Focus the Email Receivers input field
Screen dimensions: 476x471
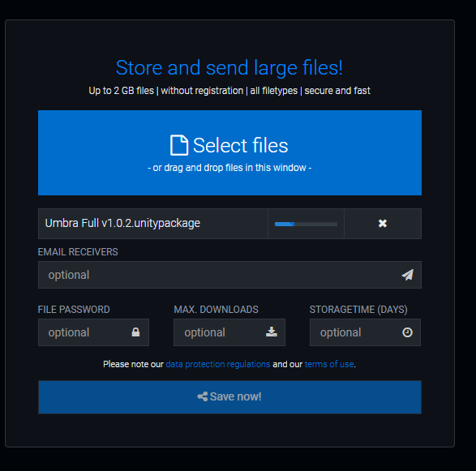(229, 275)
